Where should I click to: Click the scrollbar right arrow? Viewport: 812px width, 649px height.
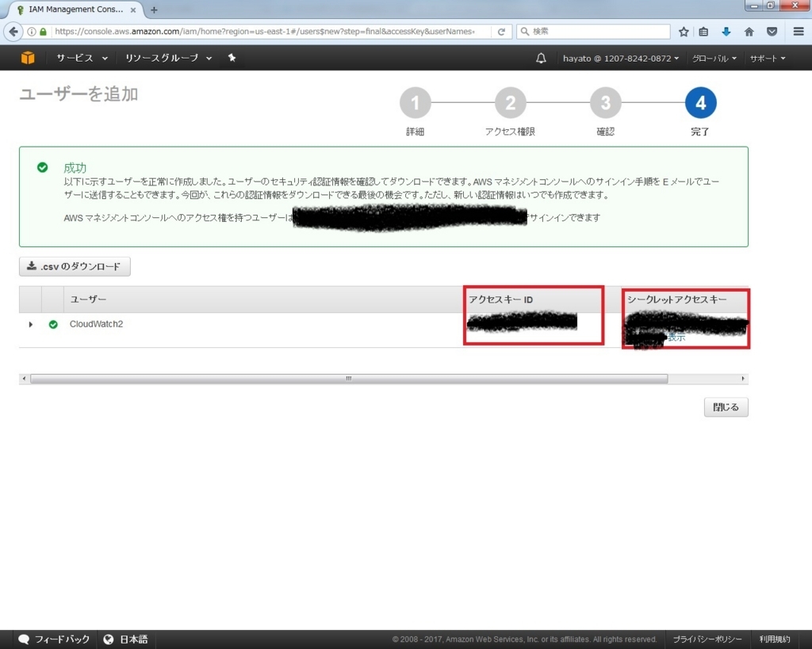point(743,379)
